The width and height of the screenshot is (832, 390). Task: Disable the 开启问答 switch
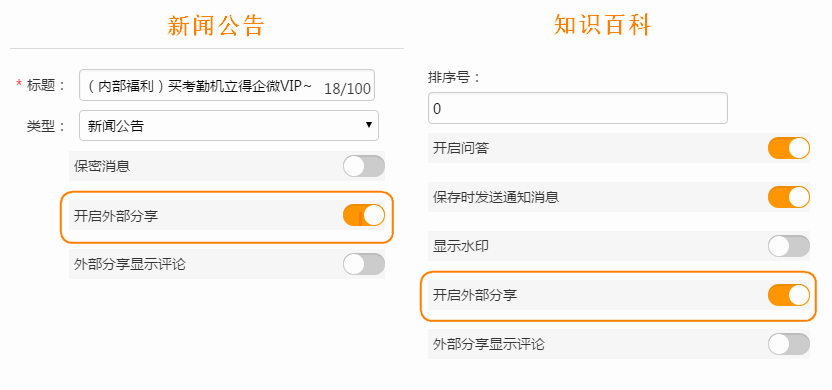788,148
